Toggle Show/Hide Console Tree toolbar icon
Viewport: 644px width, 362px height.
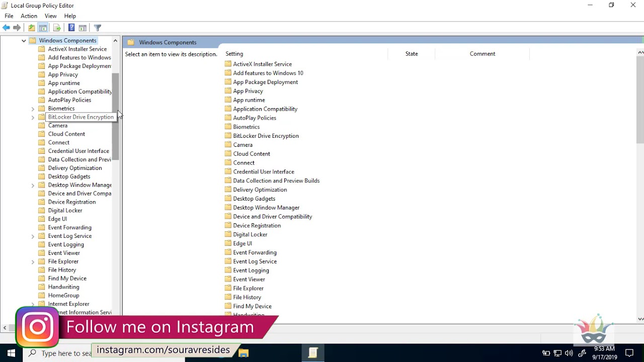pos(43,28)
